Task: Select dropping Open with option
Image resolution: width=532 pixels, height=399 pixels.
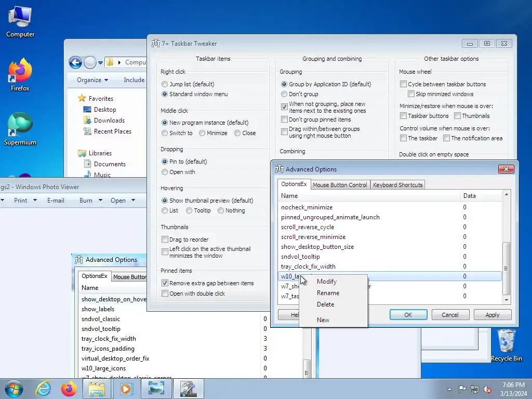Action: (165, 172)
